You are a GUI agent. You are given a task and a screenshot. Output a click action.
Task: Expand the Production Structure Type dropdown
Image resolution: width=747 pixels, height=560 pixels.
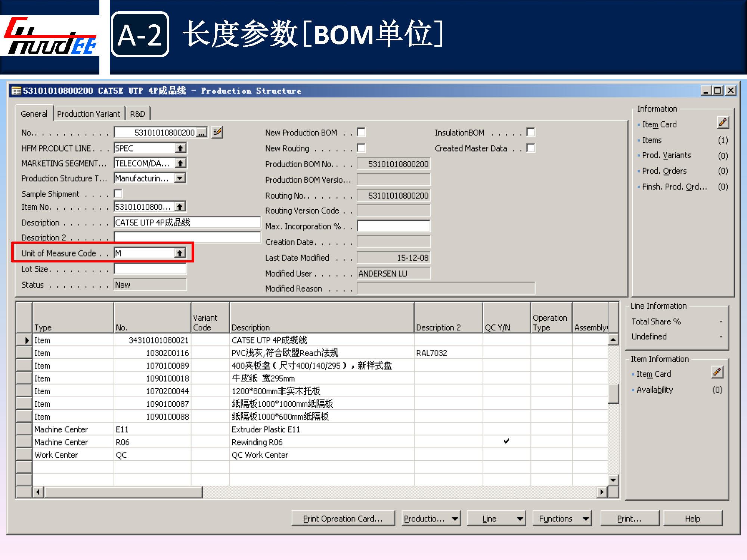(x=180, y=178)
